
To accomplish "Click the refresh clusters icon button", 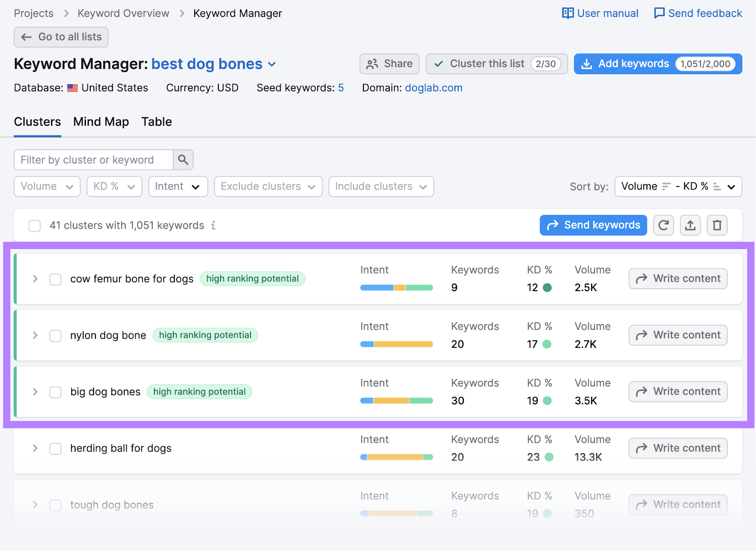I will click(663, 225).
